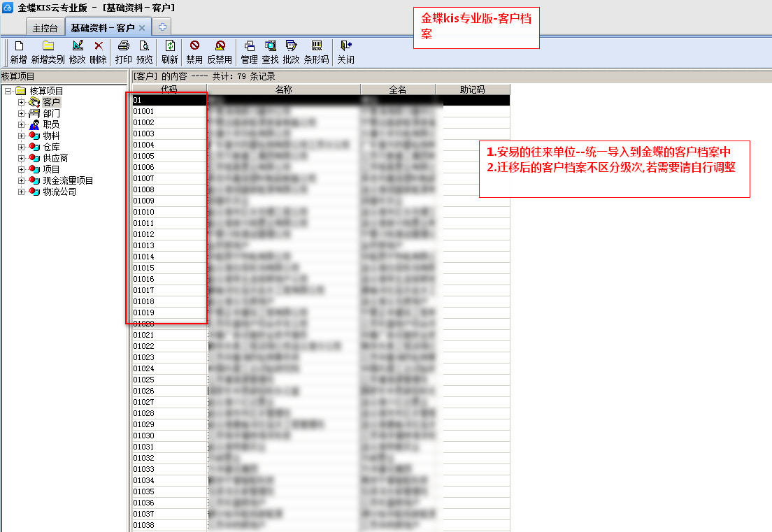The height and width of the screenshot is (532, 772).
Task: Click the 新增 (New) toolbar icon
Action: click(x=19, y=47)
